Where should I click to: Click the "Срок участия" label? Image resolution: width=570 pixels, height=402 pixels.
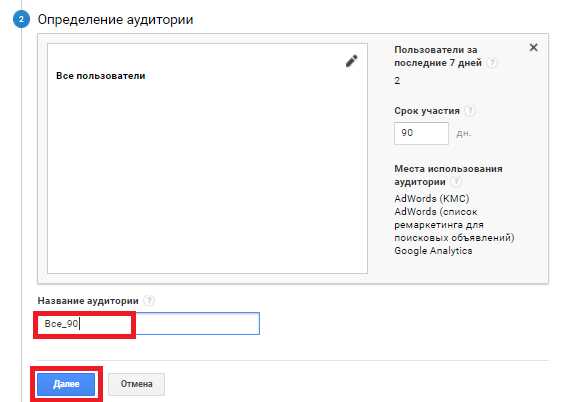click(x=427, y=111)
